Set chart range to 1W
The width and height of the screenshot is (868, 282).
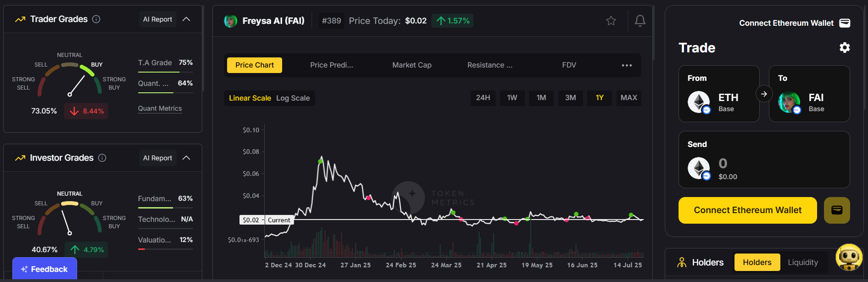point(512,98)
